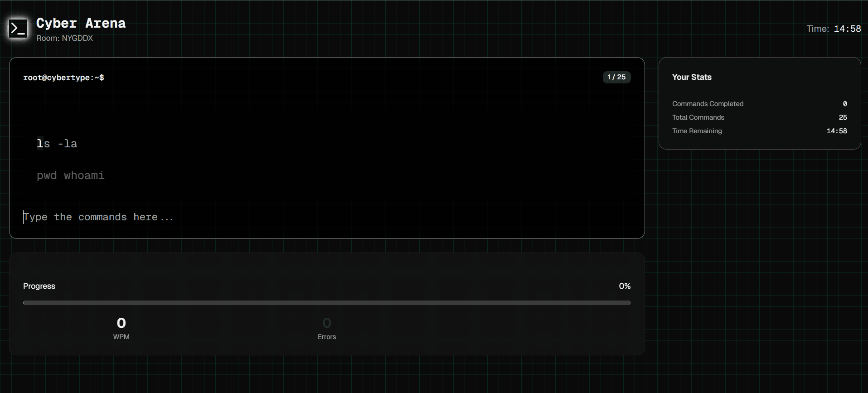This screenshot has width=868, height=393.
Task: Click the Errors counter value
Action: tap(327, 323)
